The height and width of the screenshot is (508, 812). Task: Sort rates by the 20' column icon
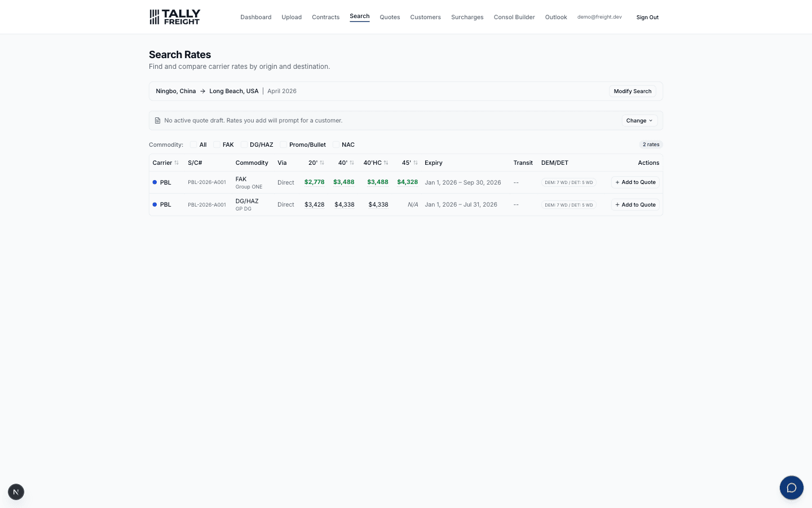coord(322,163)
